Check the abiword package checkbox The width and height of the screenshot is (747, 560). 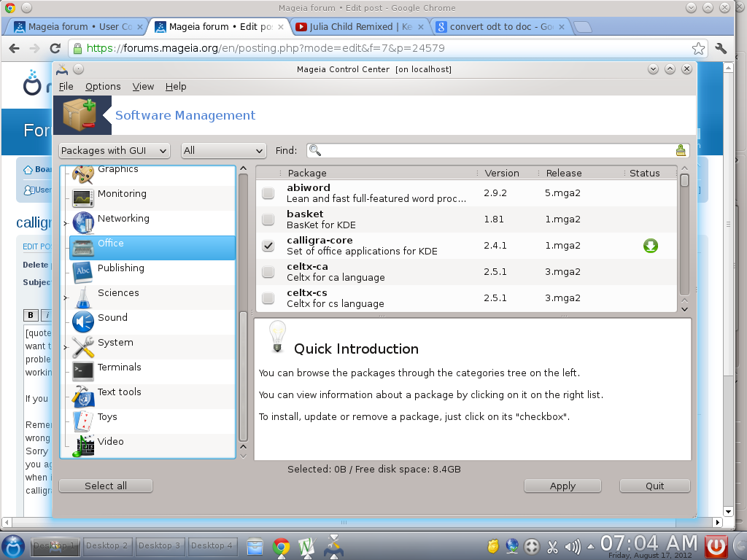268,192
